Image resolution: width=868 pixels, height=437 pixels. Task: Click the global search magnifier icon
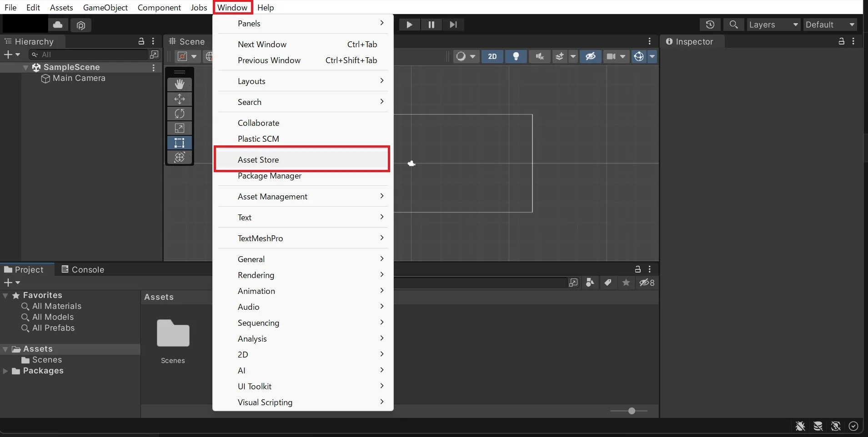(x=733, y=25)
